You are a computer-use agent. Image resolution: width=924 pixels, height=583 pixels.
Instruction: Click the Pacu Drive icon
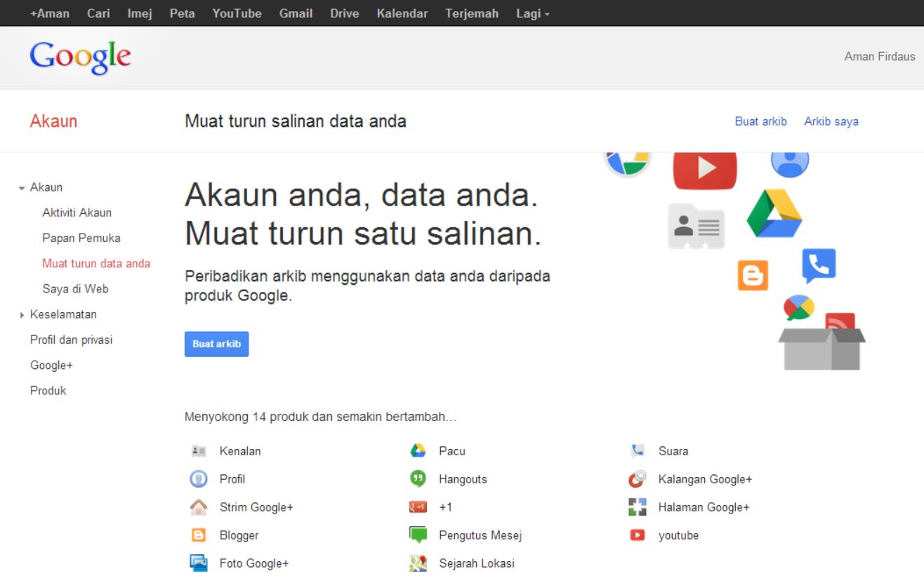click(418, 451)
